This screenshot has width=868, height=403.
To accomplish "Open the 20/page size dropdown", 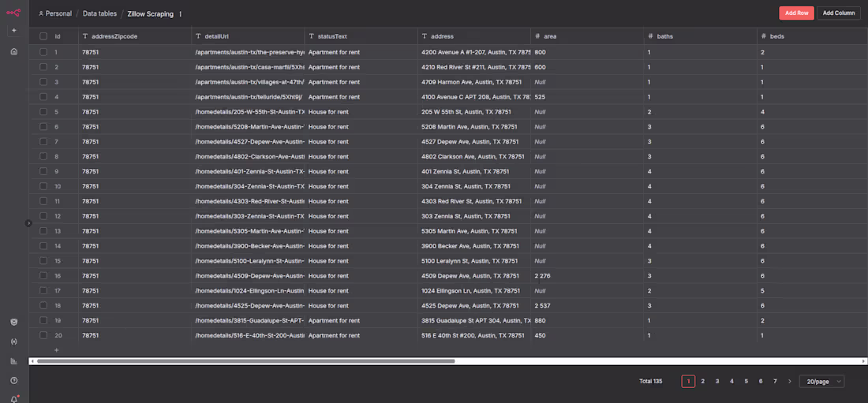I will click(822, 382).
